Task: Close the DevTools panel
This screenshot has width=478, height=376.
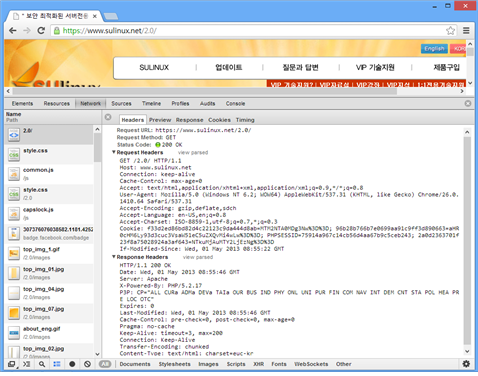Action: (468, 103)
